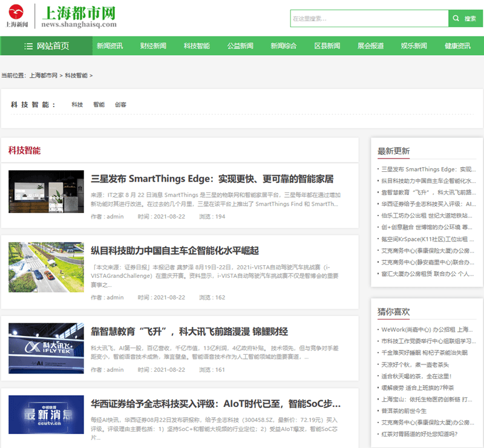Click the 上海都市网 breadcrumb link
The width and height of the screenshot is (484, 448).
click(43, 76)
